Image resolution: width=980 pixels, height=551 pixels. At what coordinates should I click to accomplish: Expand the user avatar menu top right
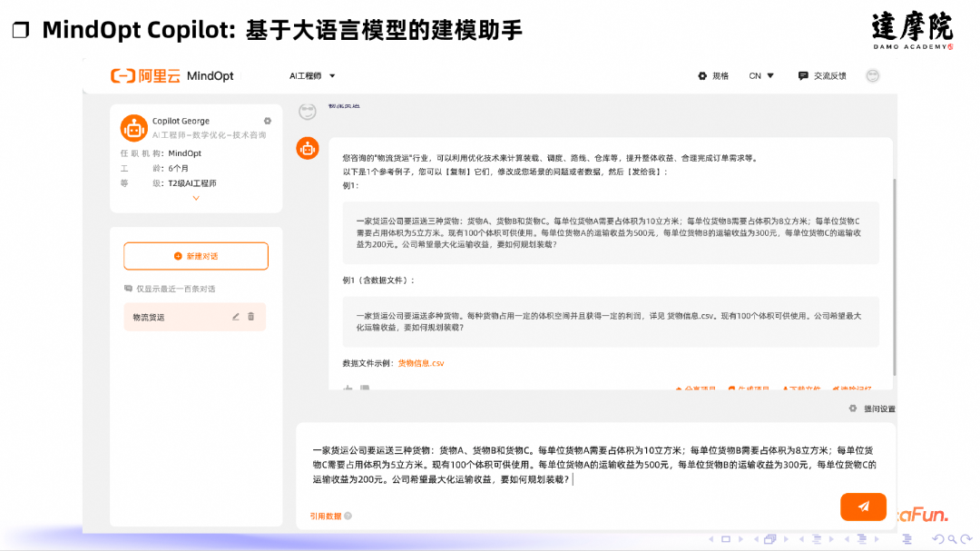click(x=873, y=76)
